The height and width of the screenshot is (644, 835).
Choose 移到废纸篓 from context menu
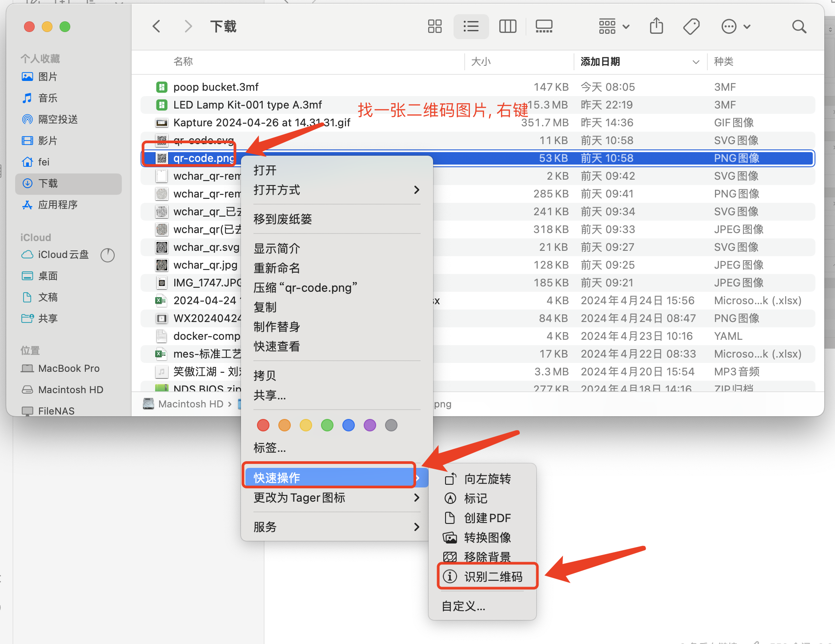[337, 219]
